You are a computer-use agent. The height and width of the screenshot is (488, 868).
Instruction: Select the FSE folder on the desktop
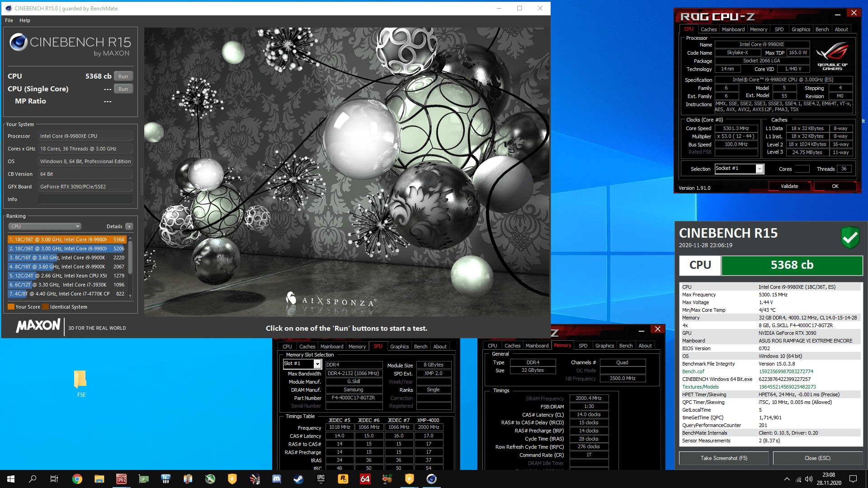[80, 384]
